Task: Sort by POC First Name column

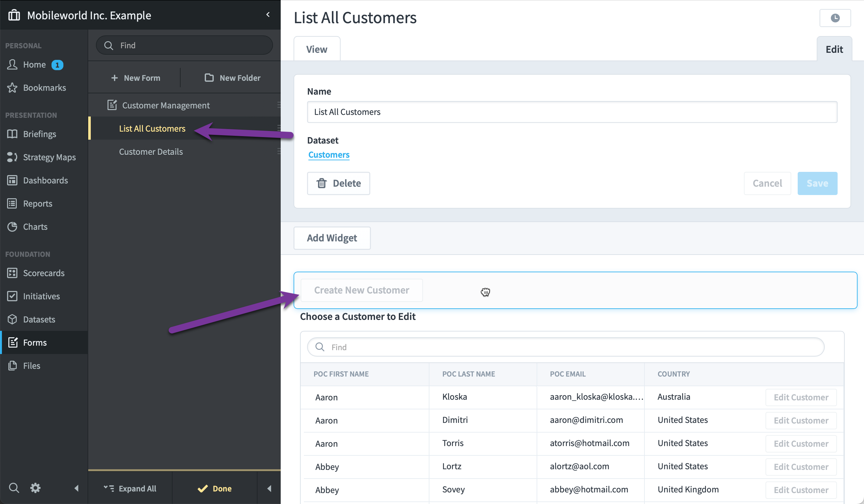Action: click(x=341, y=374)
